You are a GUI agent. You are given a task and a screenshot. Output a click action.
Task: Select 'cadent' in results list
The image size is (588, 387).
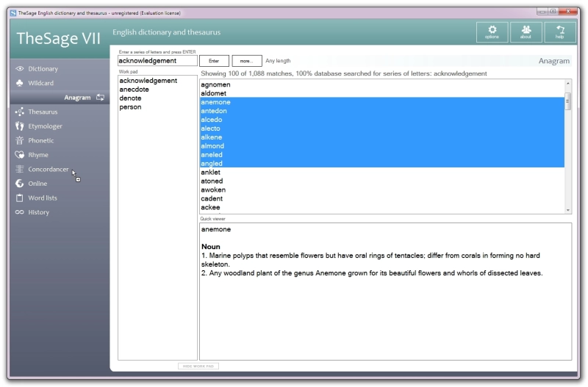tap(382, 198)
